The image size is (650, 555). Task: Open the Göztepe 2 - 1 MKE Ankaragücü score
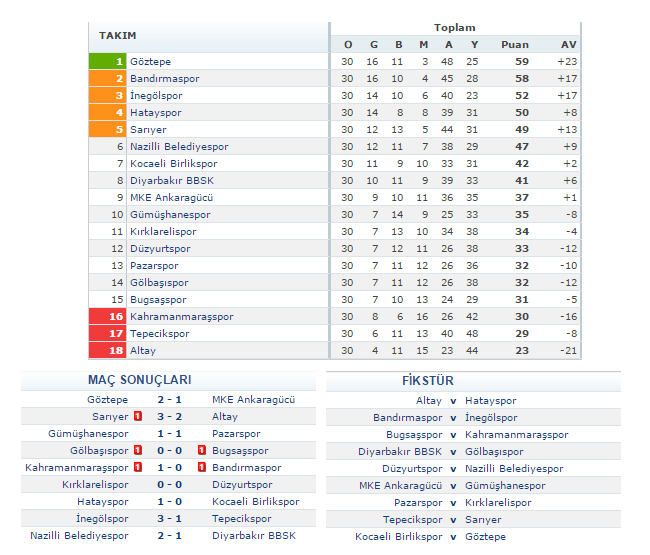pyautogui.click(x=169, y=399)
